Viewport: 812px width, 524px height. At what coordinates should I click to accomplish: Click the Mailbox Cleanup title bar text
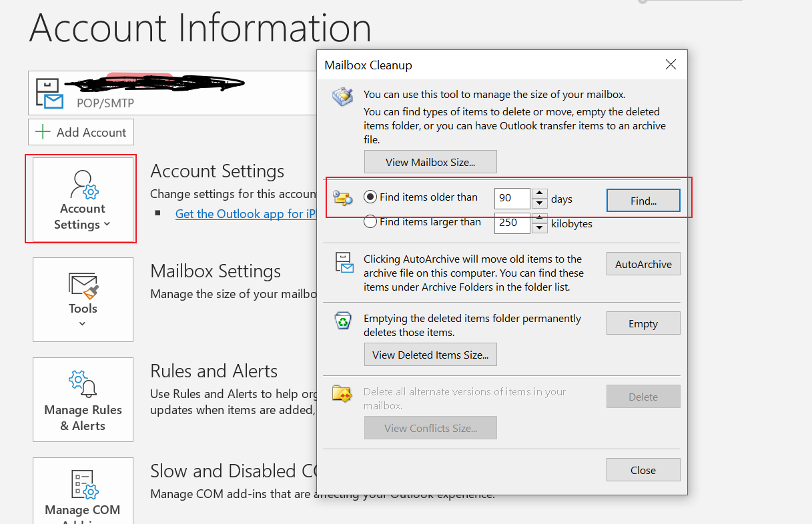coord(368,65)
